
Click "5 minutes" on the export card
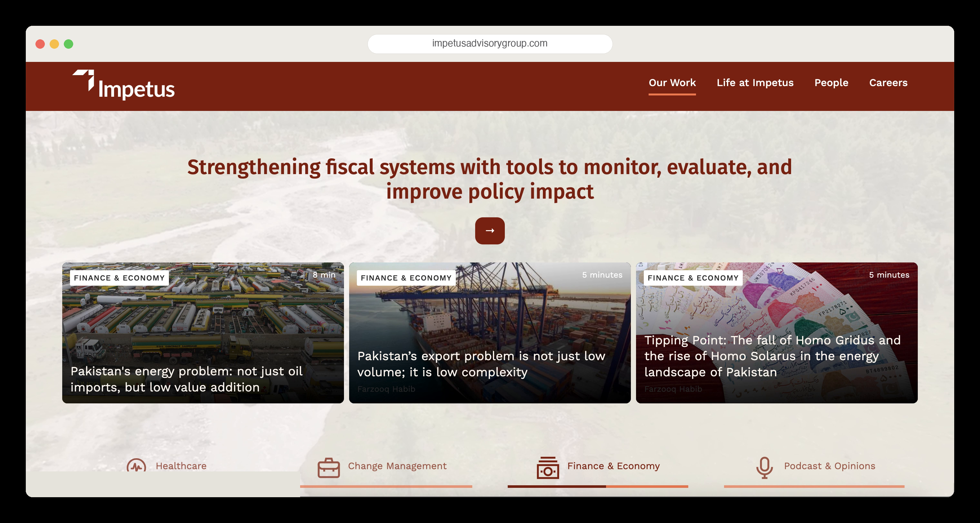pos(602,275)
